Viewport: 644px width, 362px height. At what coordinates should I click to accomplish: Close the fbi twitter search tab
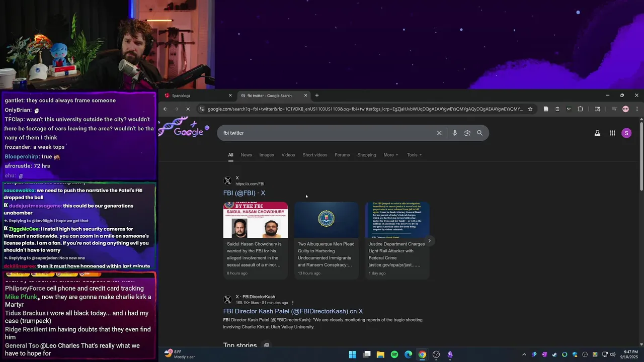click(305, 96)
